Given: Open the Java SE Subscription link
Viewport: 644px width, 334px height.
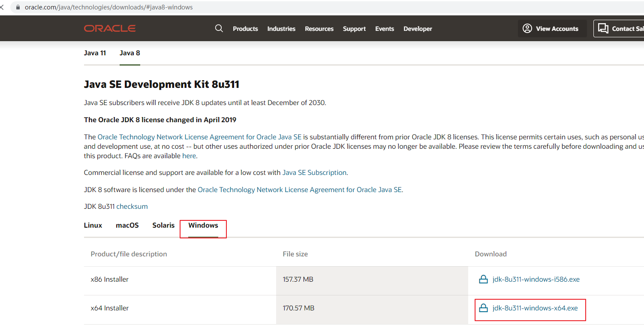Looking at the screenshot, I should click(x=314, y=173).
